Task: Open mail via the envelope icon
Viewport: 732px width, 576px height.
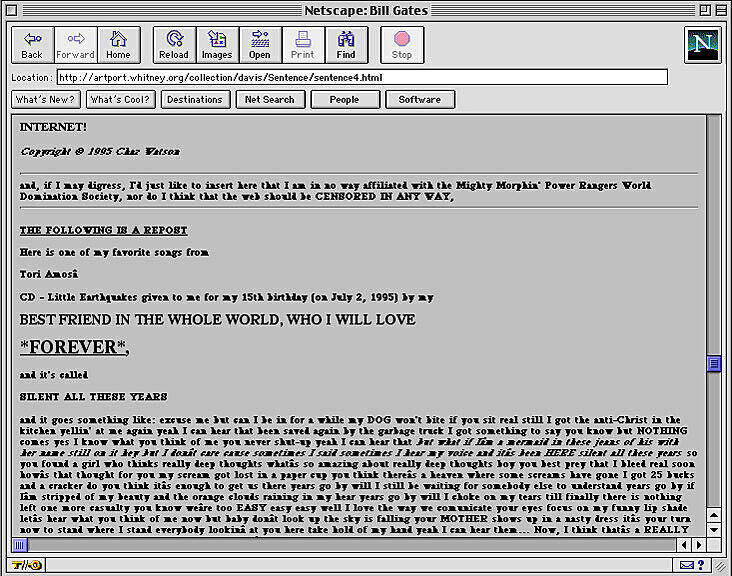Action: 687,566
